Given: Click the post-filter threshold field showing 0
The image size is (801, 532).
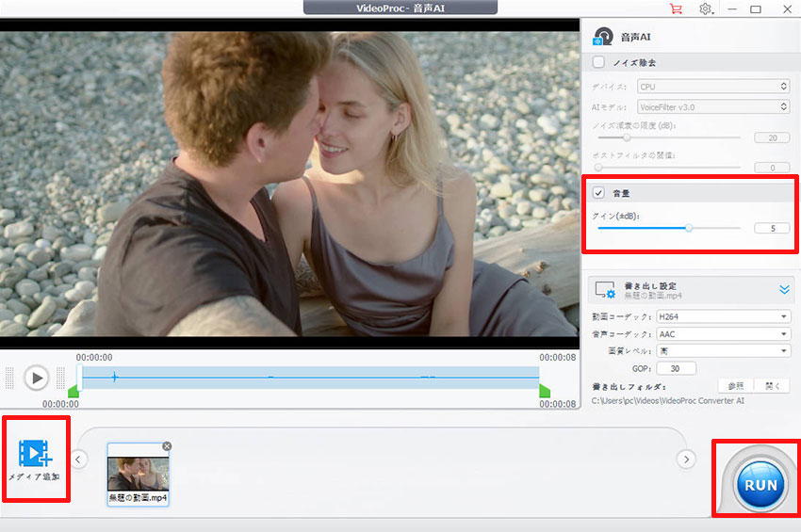Looking at the screenshot, I should [x=772, y=168].
